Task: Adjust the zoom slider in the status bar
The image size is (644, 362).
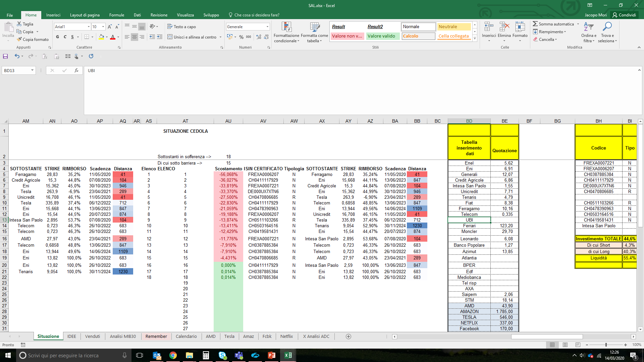Action: (x=606, y=345)
